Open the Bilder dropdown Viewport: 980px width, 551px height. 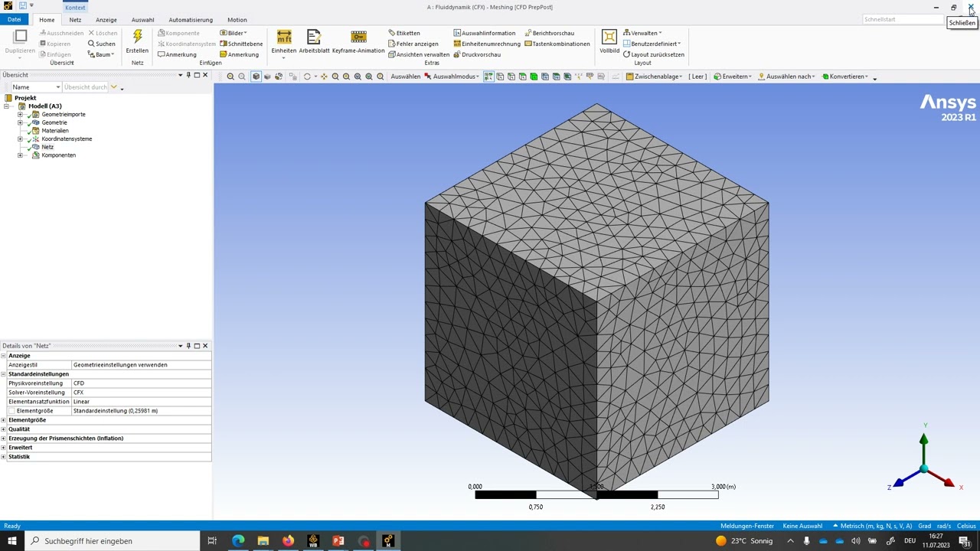(x=234, y=33)
